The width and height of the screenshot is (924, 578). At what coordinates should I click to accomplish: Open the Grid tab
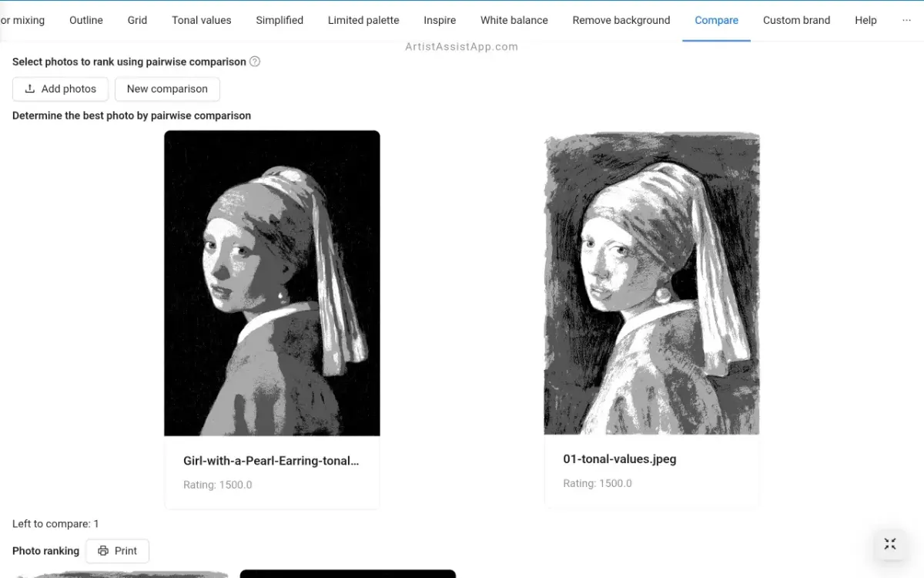tap(137, 20)
